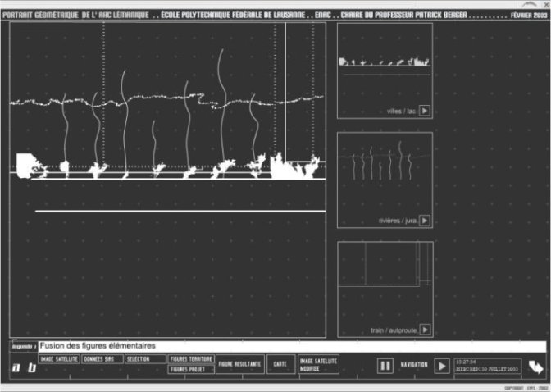Image resolution: width=551 pixels, height=392 pixels.
Task: Open Image Satellite Modifiée view
Action: click(x=318, y=364)
